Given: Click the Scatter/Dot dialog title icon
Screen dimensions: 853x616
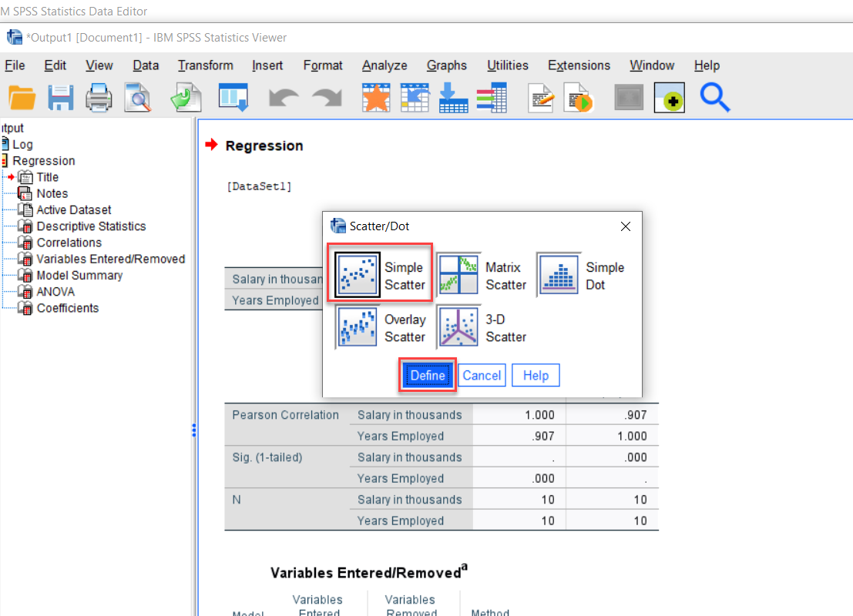Looking at the screenshot, I should coord(338,226).
